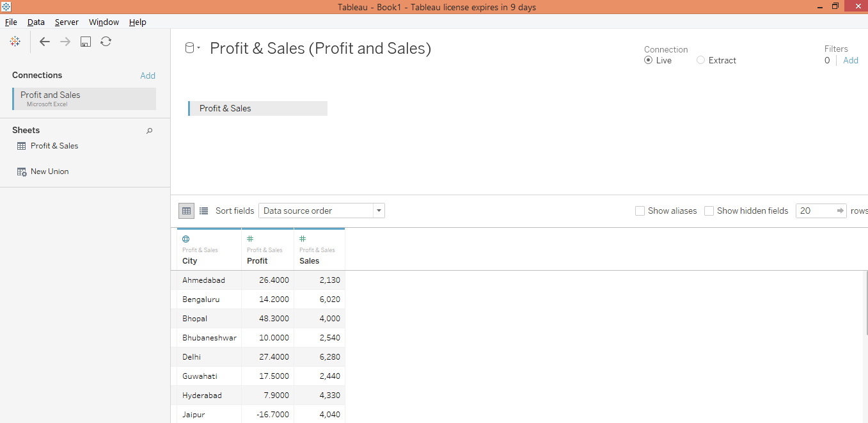Viewport: 868px width, 423px height.
Task: Click the globe icon on the City column
Action: pos(185,239)
